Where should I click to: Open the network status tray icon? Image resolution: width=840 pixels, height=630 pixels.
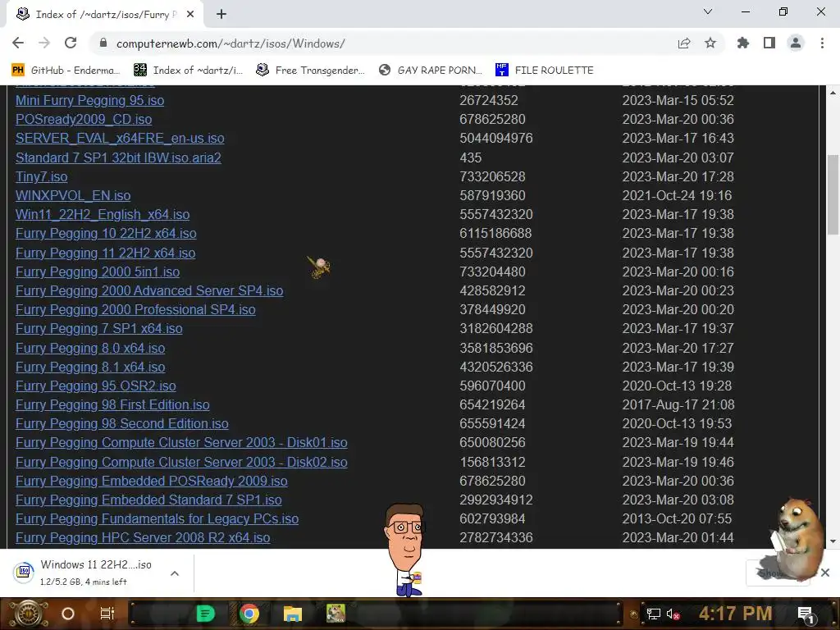click(x=653, y=614)
